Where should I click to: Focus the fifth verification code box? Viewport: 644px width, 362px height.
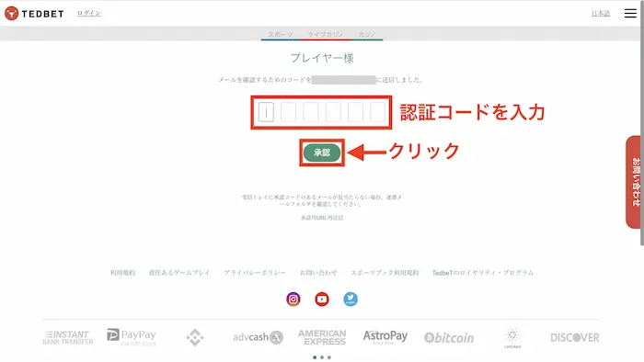coord(355,112)
